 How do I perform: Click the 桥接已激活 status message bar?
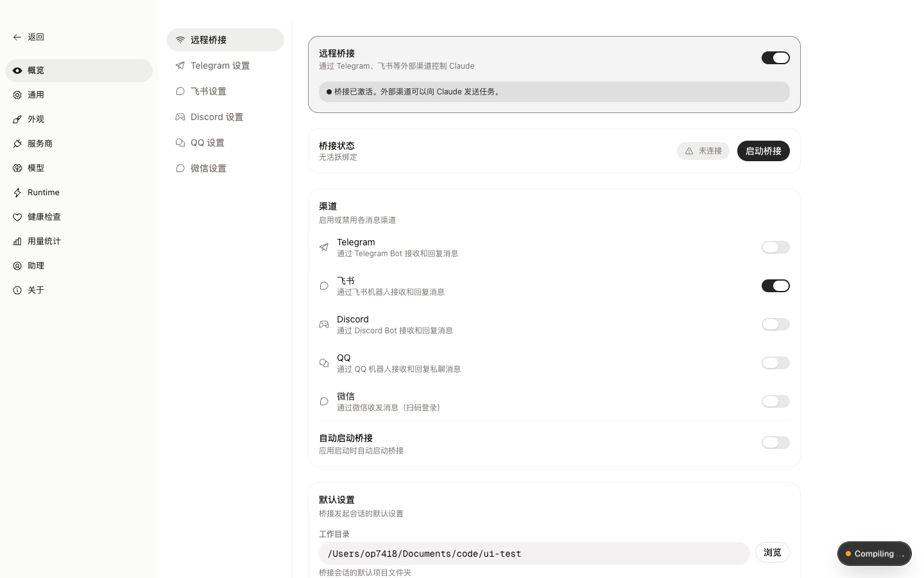pyautogui.click(x=554, y=92)
